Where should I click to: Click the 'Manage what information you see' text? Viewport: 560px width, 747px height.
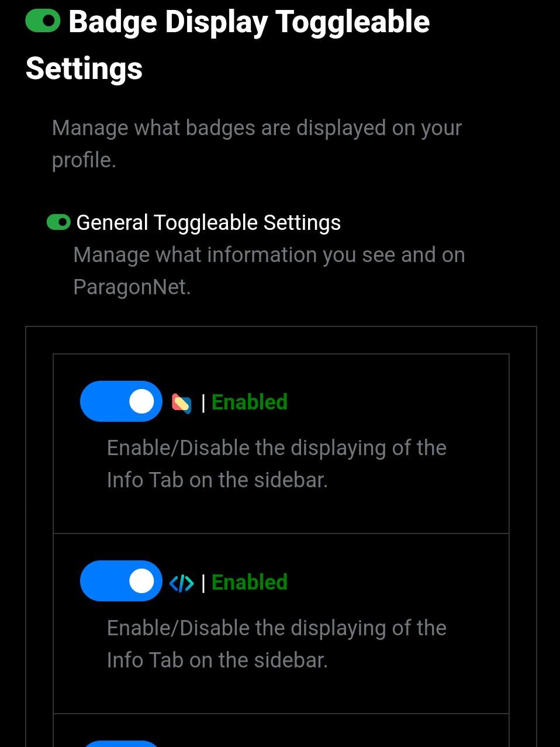click(269, 255)
